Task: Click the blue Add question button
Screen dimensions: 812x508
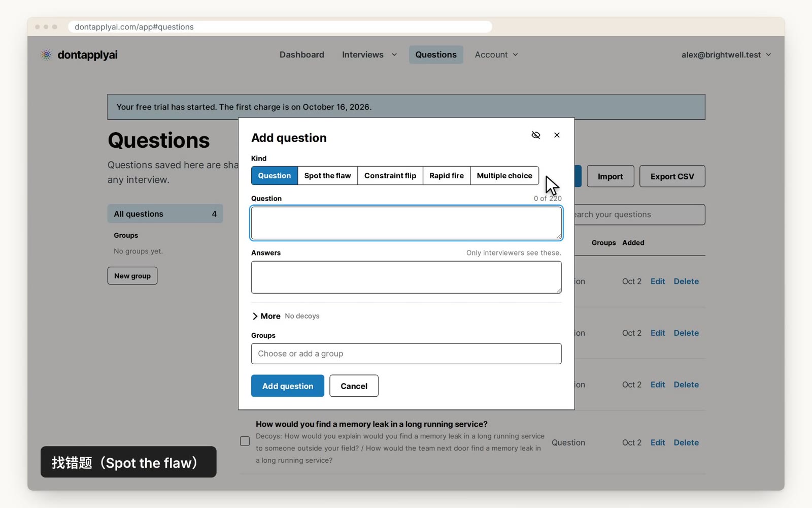Action: coord(288,386)
